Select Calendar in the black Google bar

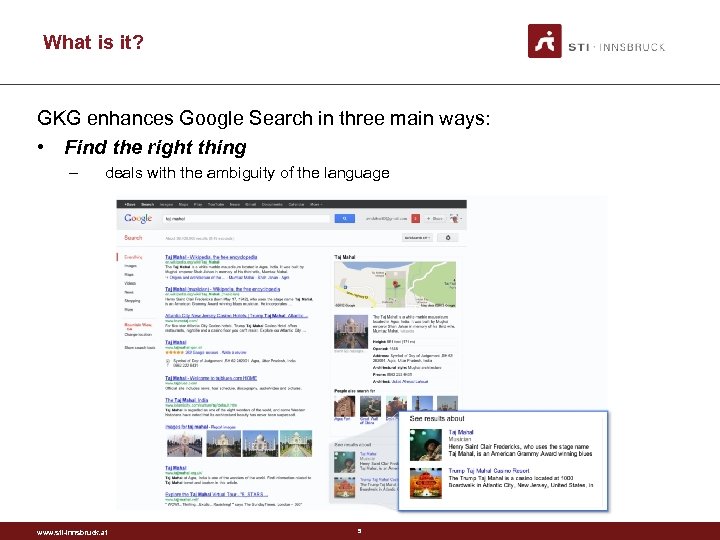click(296, 204)
